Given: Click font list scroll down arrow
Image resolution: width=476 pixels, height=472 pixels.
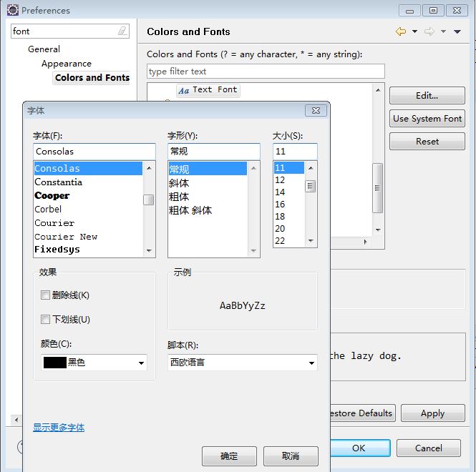Looking at the screenshot, I should point(149,250).
